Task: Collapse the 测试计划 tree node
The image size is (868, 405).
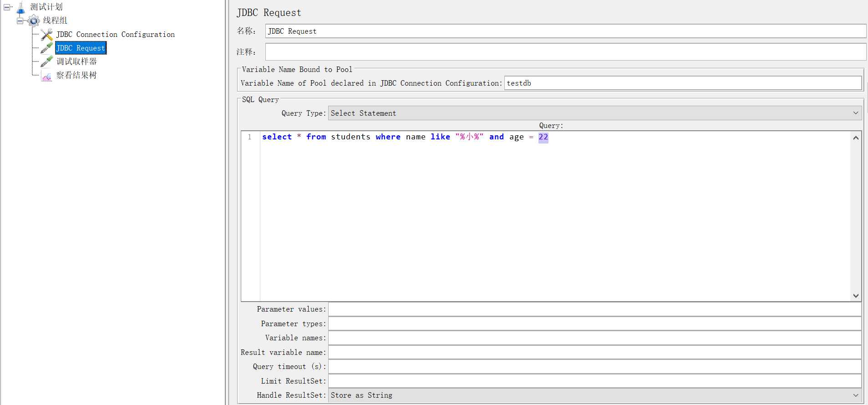Action: tap(7, 7)
